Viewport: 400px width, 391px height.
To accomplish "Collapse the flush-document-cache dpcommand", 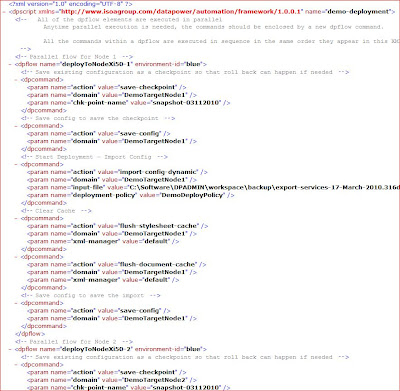I will pos(16,257).
